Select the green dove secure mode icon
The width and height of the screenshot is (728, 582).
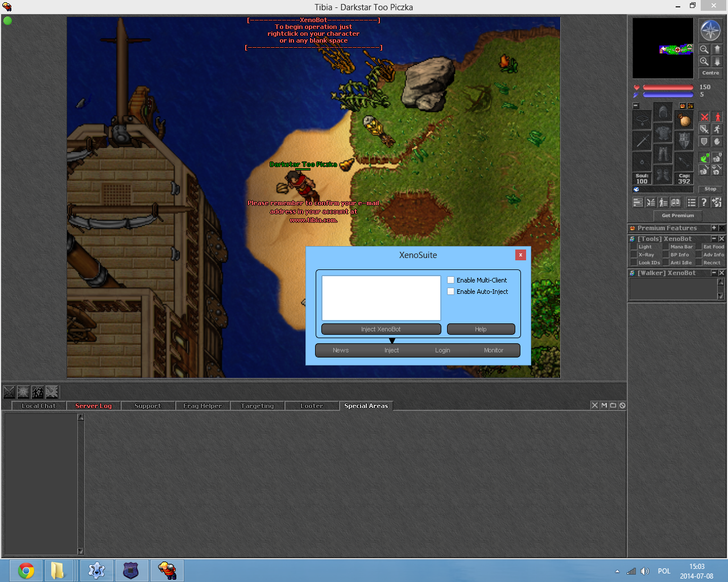(704, 157)
